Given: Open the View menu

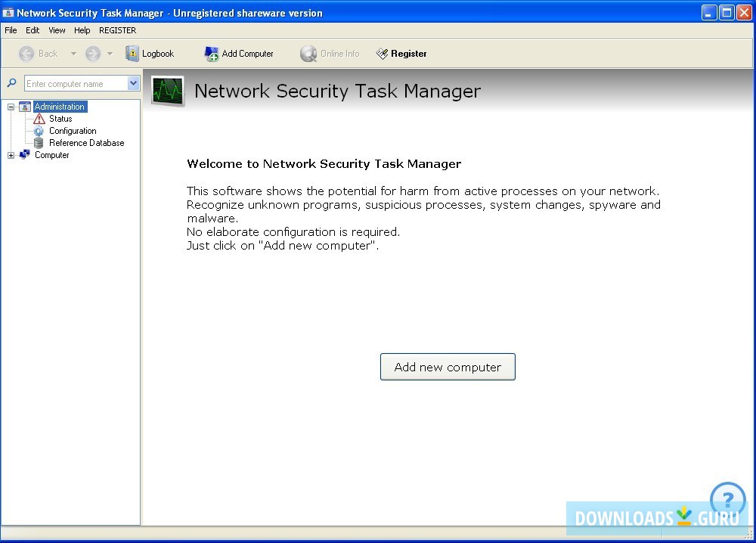Looking at the screenshot, I should [57, 30].
